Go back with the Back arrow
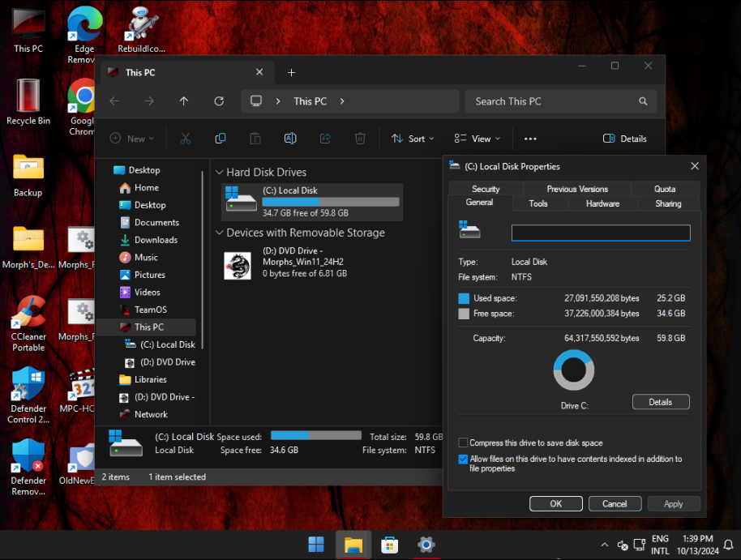The width and height of the screenshot is (741, 560). coord(114,101)
